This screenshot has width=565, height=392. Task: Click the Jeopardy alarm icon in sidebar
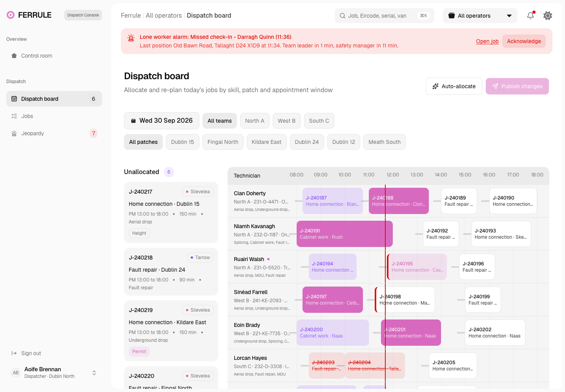(x=14, y=133)
